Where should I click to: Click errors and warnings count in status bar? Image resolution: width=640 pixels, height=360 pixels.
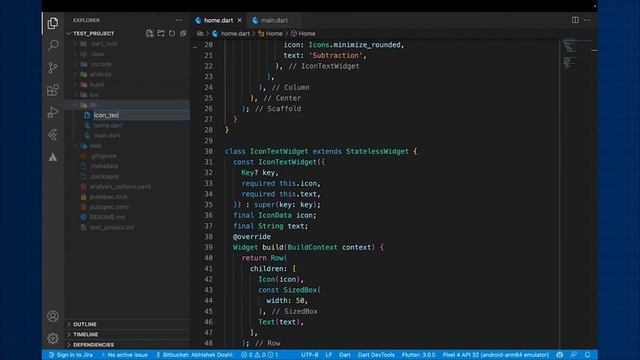point(260,355)
